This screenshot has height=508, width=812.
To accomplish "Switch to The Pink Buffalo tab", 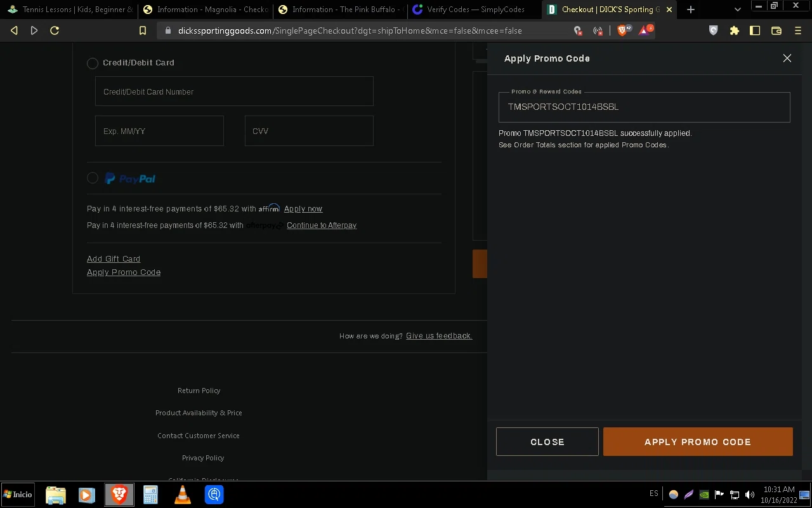I will coord(341,10).
